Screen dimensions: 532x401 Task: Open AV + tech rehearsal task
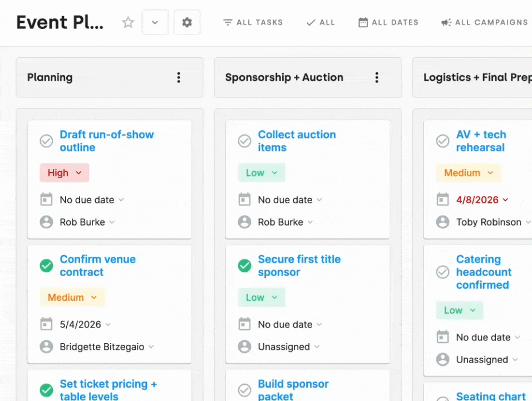[481, 141]
